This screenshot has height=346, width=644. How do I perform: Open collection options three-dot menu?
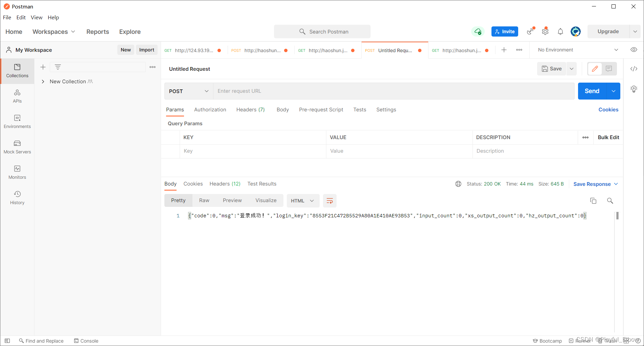[153, 67]
